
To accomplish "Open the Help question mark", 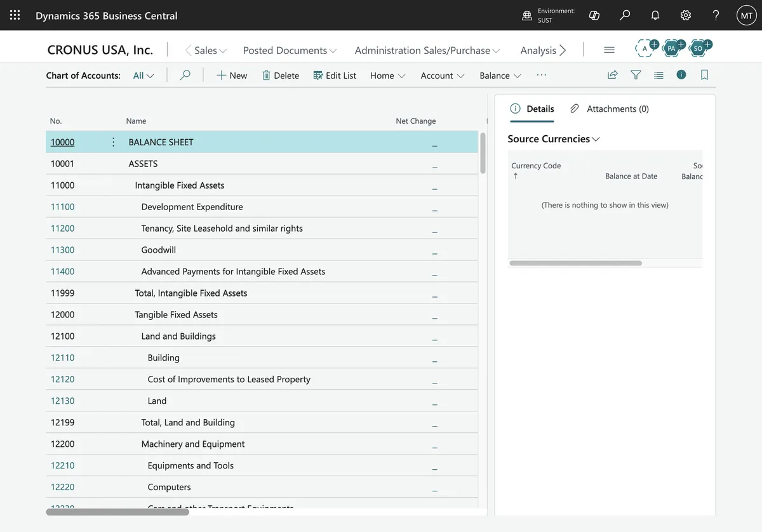I will click(x=716, y=15).
